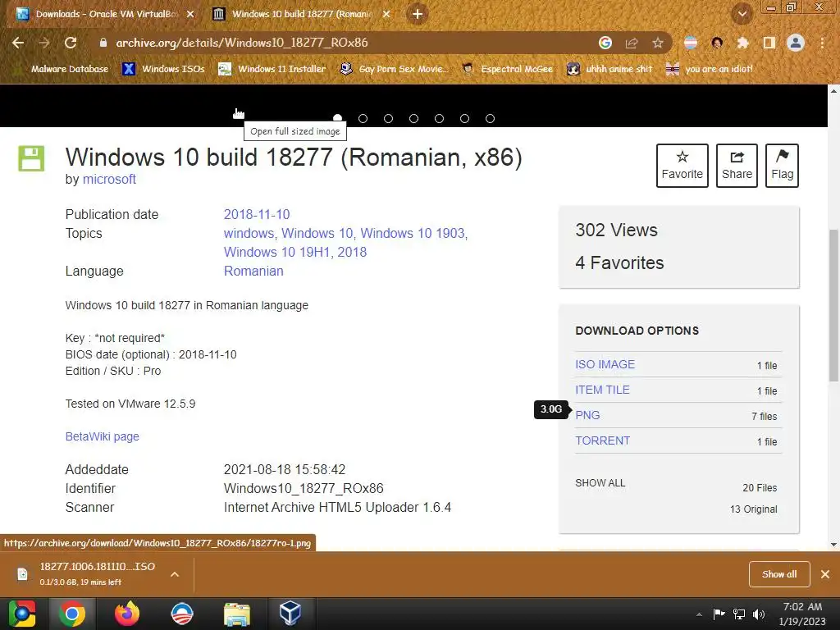Close the downloads bar
This screenshot has height=630, width=840.
pyautogui.click(x=825, y=574)
